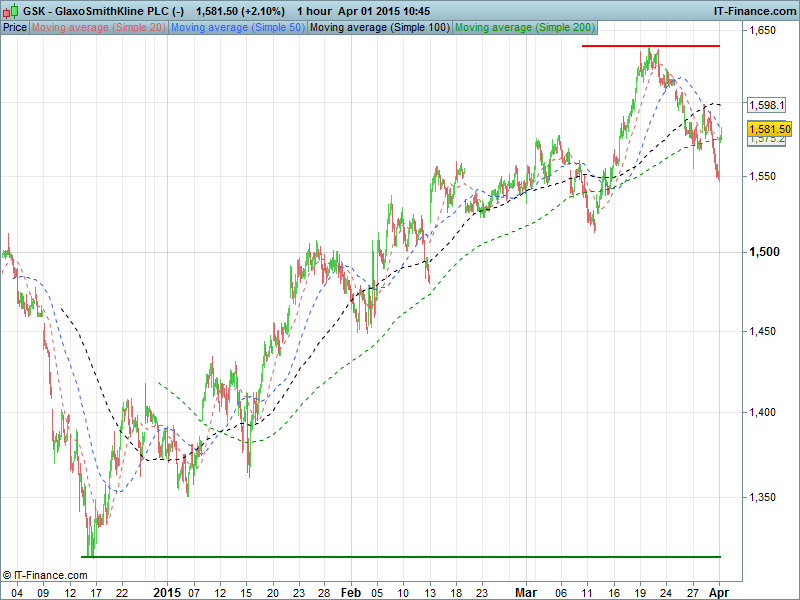Select the red horizontal resistance line
Image resolution: width=800 pixels, height=600 pixels.
[650, 46]
